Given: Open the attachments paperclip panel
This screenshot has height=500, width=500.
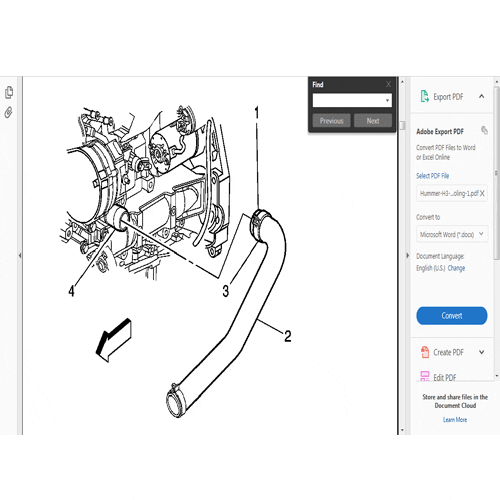Looking at the screenshot, I should pyautogui.click(x=9, y=112).
